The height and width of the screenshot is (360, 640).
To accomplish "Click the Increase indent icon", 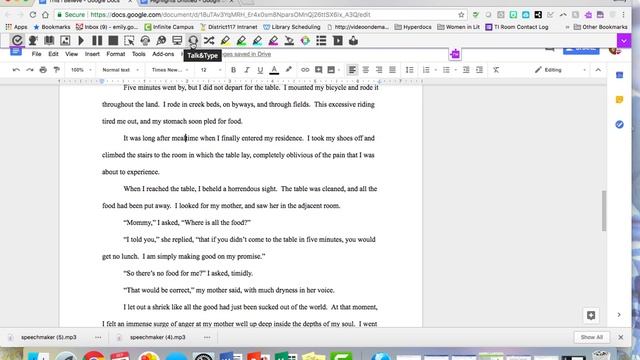I will click(479, 70).
